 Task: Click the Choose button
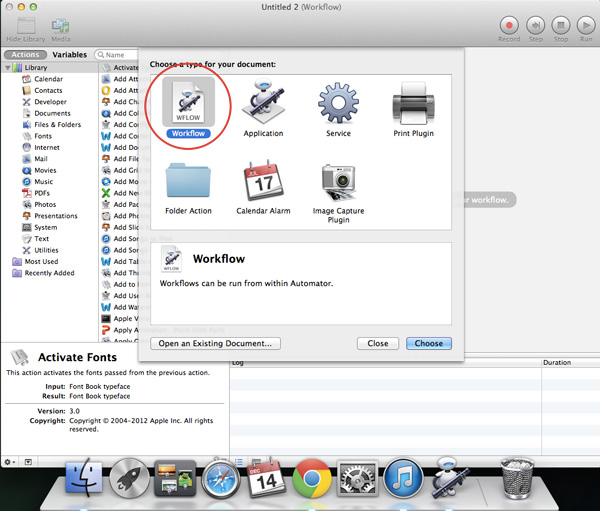tap(429, 343)
